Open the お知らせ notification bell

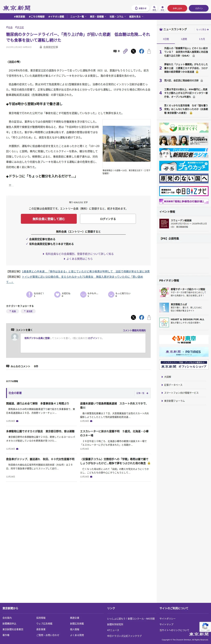click(140, 8)
